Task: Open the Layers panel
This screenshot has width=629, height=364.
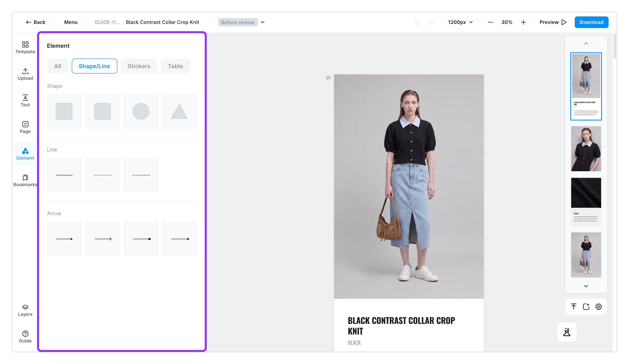Action: click(x=25, y=310)
